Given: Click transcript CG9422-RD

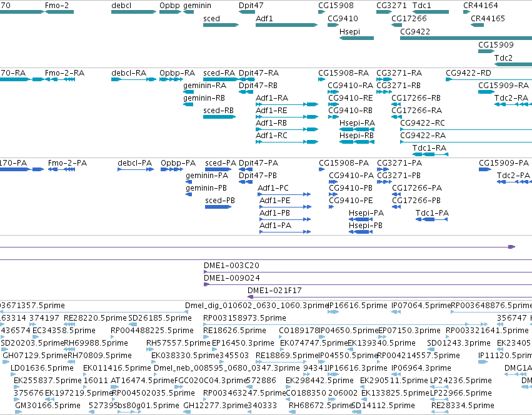Looking at the screenshot, I should click(489, 79).
